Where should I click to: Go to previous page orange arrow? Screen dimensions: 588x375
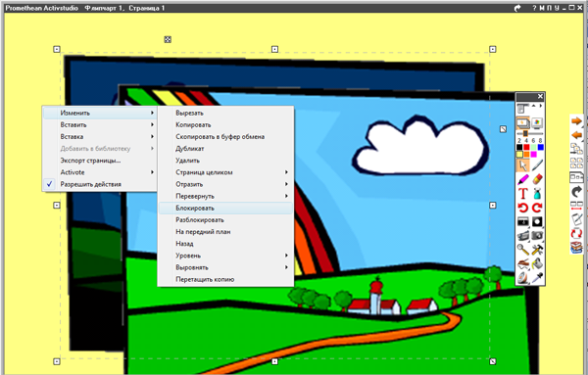pos(577,135)
